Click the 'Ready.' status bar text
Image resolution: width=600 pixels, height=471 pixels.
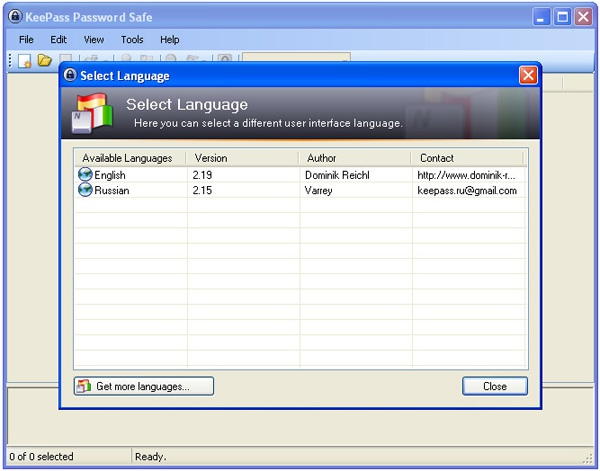pos(150,456)
